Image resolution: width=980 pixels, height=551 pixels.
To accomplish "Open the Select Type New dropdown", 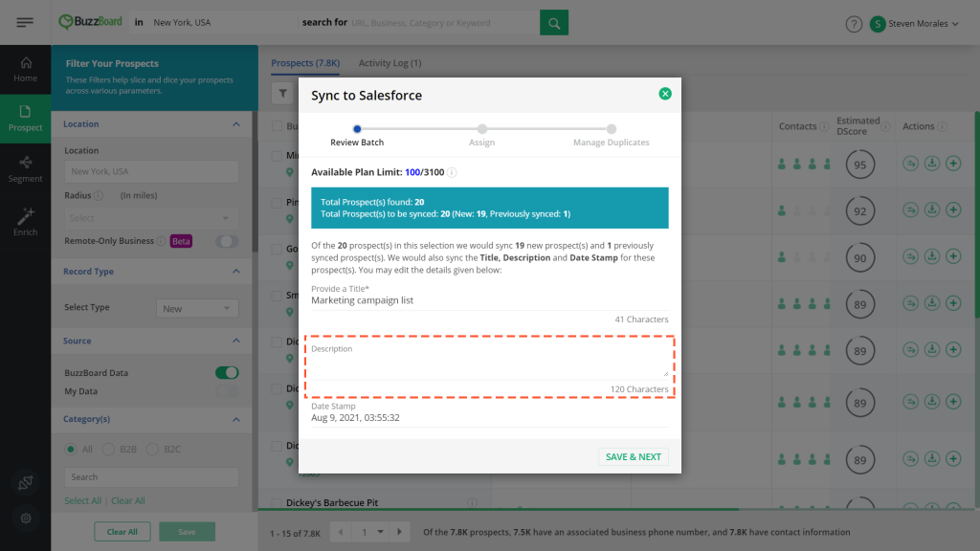I will click(197, 309).
